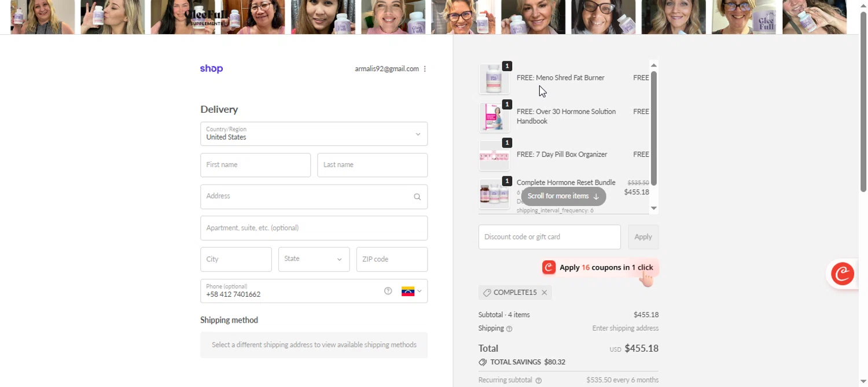Click the Enter shipping address text
This screenshot has height=387, width=868.
pos(625,329)
